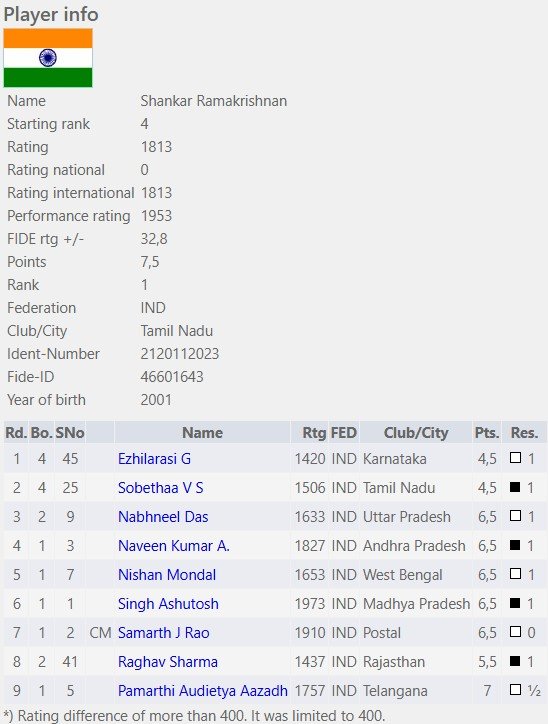Open Raghav Sharma player link

point(168,662)
